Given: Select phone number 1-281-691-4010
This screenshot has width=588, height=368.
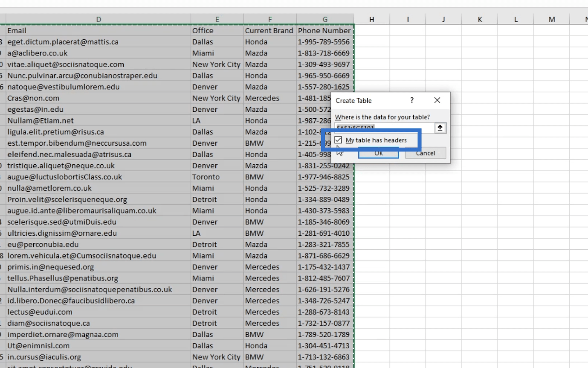Looking at the screenshot, I should 325,233.
